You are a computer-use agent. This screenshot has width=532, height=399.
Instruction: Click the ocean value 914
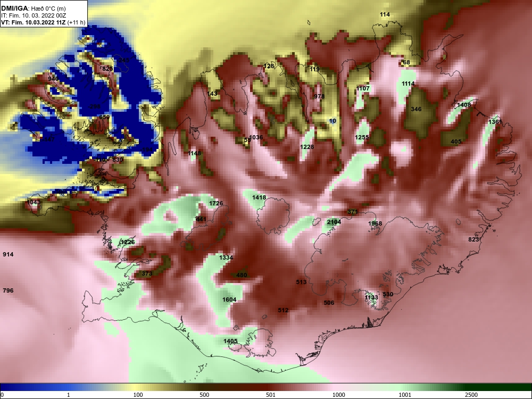[8, 254]
